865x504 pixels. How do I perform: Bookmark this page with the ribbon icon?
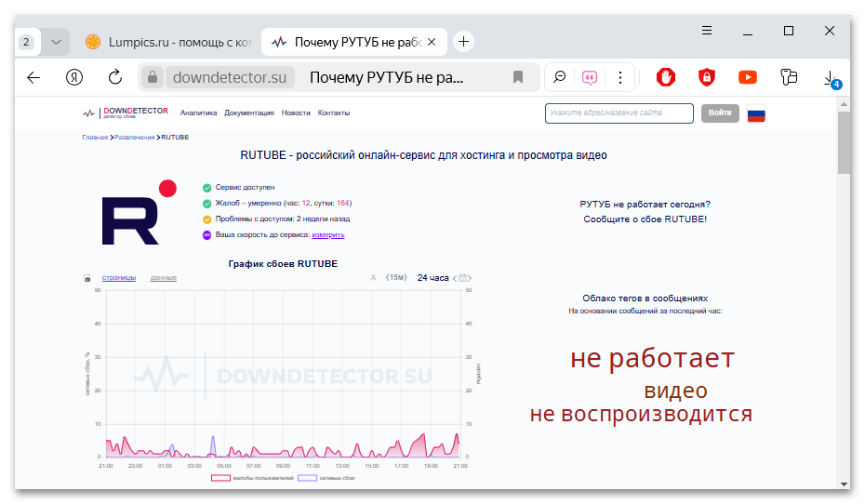[517, 77]
